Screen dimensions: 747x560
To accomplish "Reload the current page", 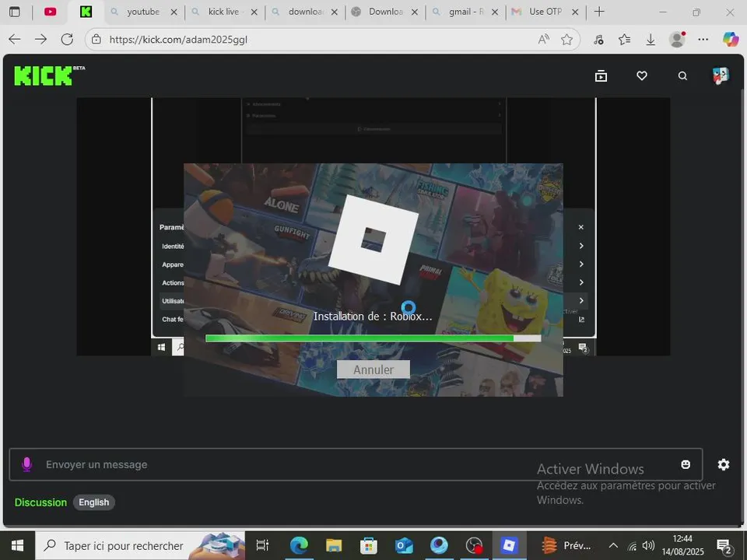I will (x=67, y=40).
